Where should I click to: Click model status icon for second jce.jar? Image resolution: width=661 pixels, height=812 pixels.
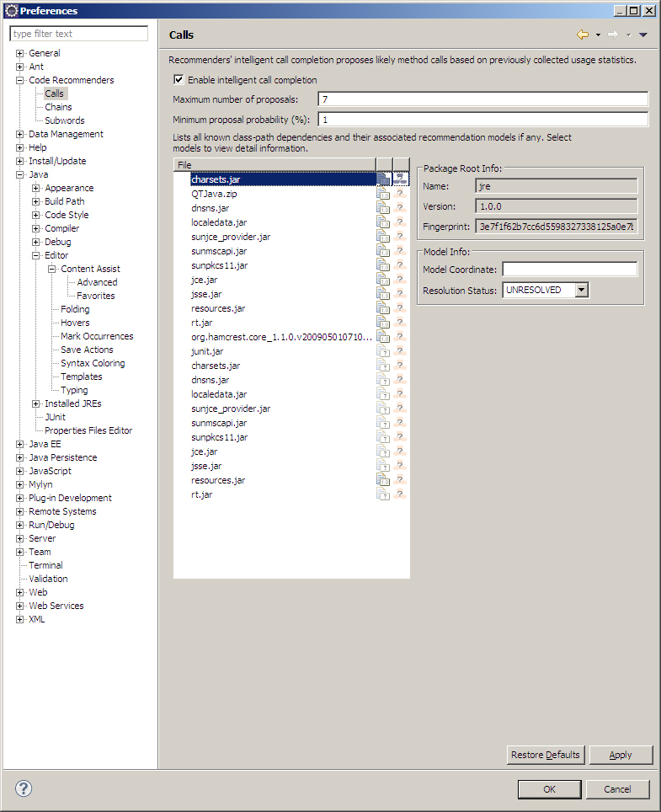pyautogui.click(x=400, y=451)
